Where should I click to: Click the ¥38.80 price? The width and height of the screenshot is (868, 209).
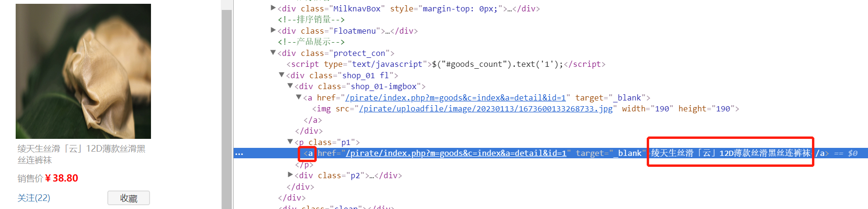pos(62,178)
